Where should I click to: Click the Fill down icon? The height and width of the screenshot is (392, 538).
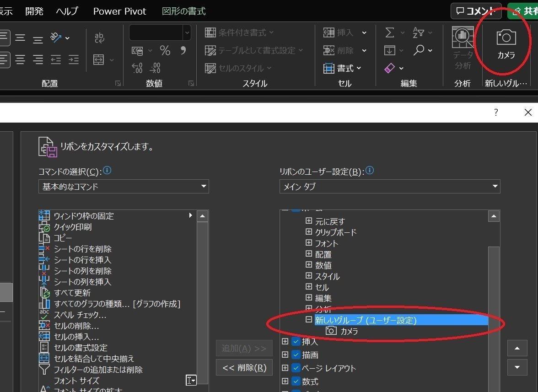pos(389,50)
